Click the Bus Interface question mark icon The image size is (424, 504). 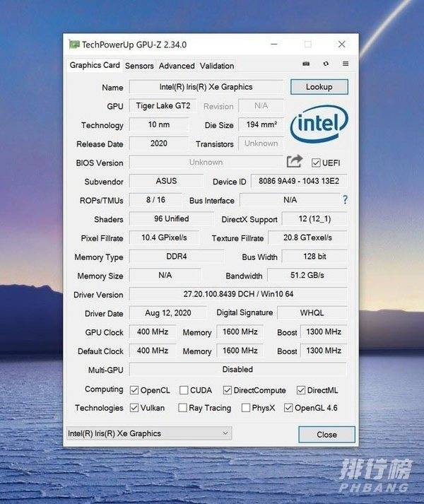[x=345, y=200]
